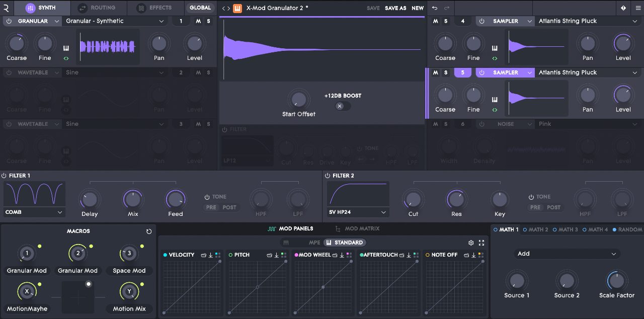
Task: Click the GLOBAL button
Action: pos(200,8)
